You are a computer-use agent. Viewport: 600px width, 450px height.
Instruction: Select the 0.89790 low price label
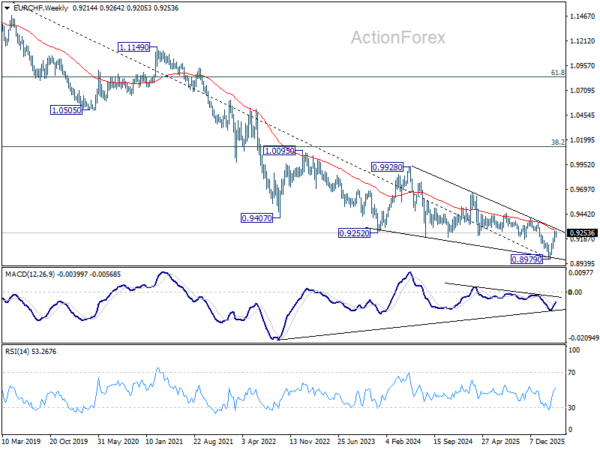(527, 259)
